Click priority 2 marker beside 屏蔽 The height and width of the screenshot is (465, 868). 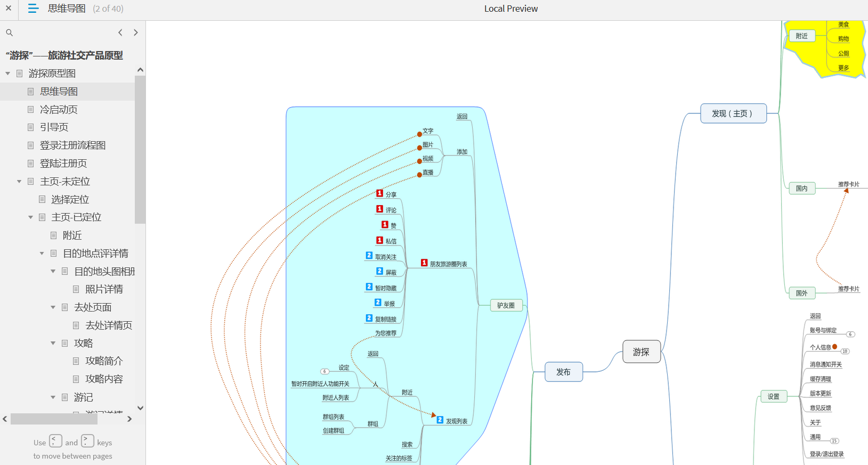coord(380,271)
